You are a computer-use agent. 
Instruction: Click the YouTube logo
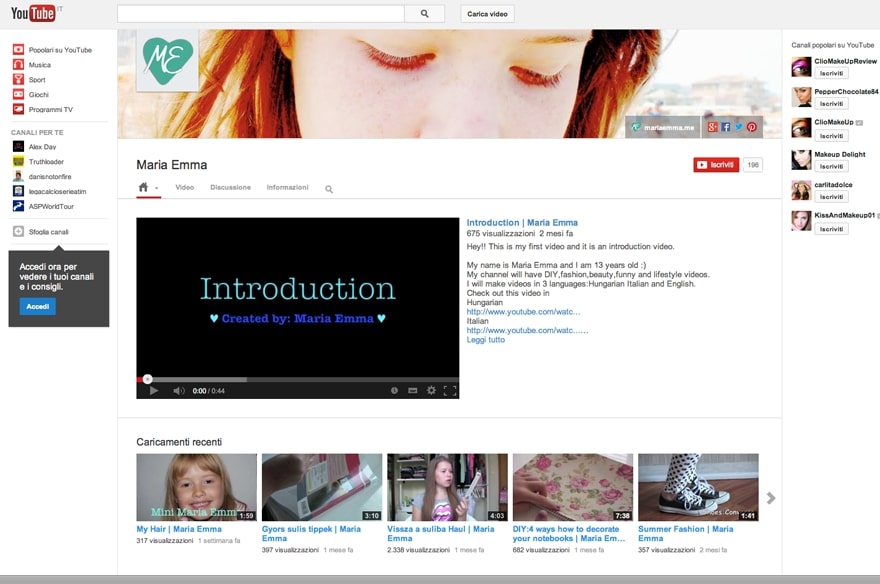33,13
